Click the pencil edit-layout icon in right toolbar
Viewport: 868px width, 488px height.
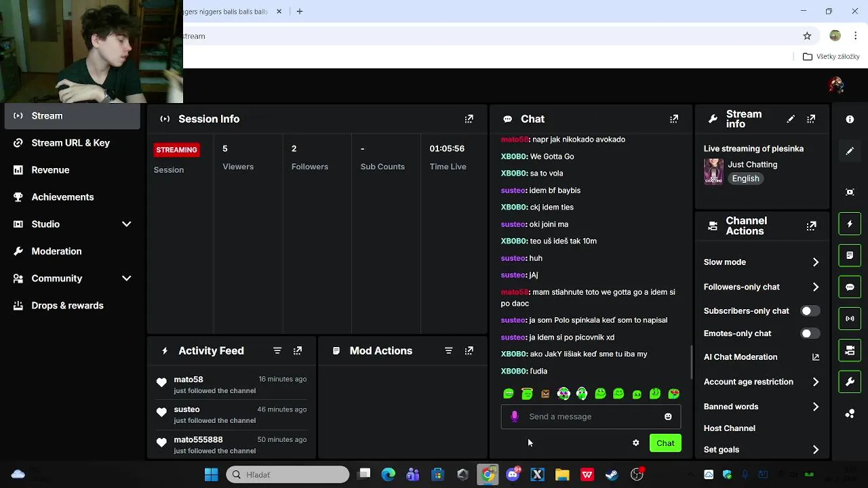(850, 151)
